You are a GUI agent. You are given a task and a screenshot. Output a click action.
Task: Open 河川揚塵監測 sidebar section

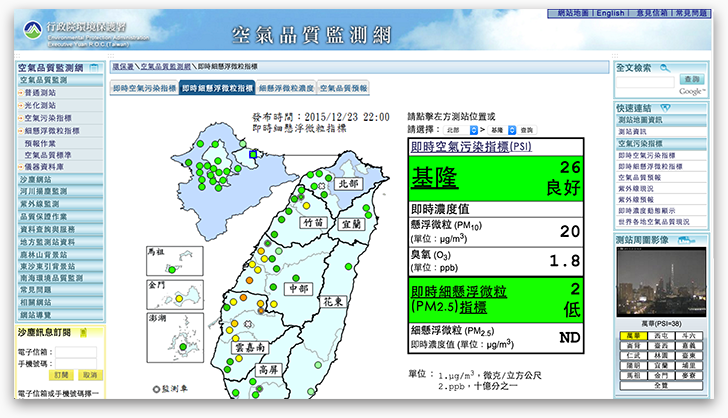61,191
